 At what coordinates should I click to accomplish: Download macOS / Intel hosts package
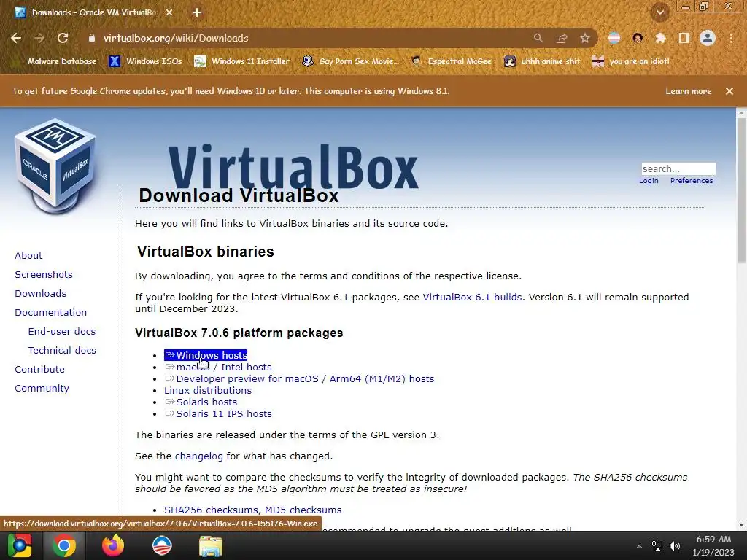218,367
